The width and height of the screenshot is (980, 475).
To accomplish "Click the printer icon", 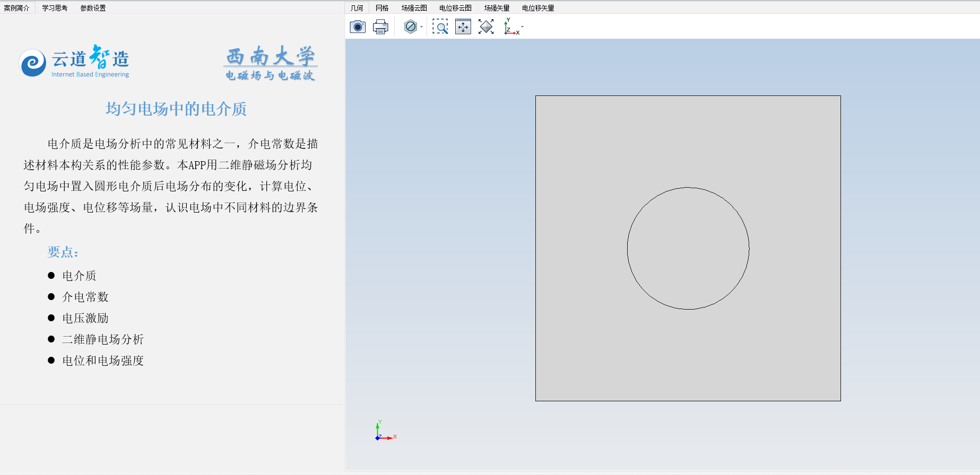I will coord(380,27).
